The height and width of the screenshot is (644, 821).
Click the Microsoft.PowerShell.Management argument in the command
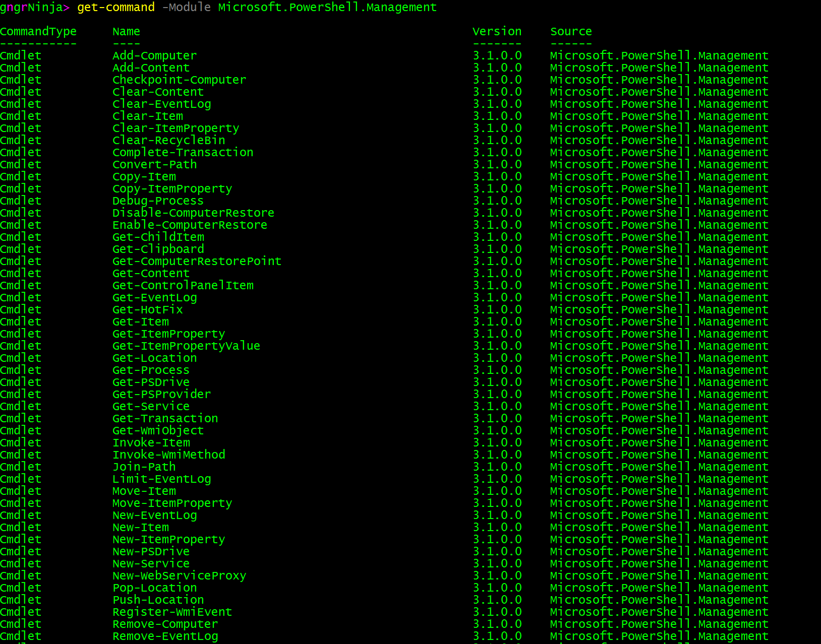[327, 8]
